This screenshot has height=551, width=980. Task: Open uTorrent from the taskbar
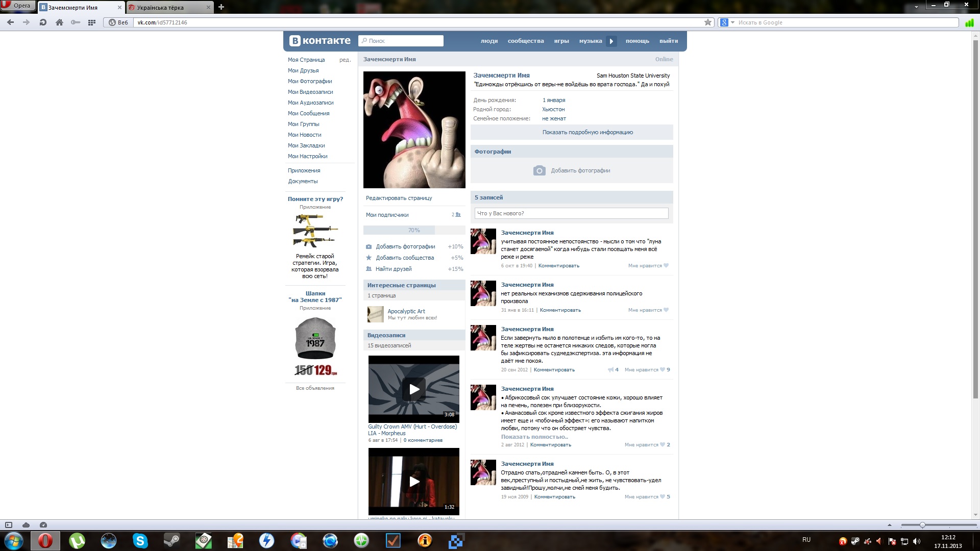click(77, 540)
